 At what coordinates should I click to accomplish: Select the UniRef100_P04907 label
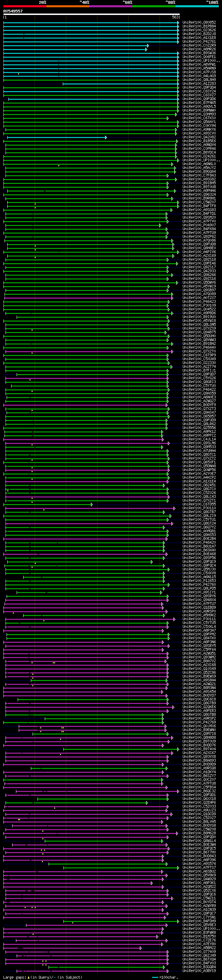(x=199, y=225)
